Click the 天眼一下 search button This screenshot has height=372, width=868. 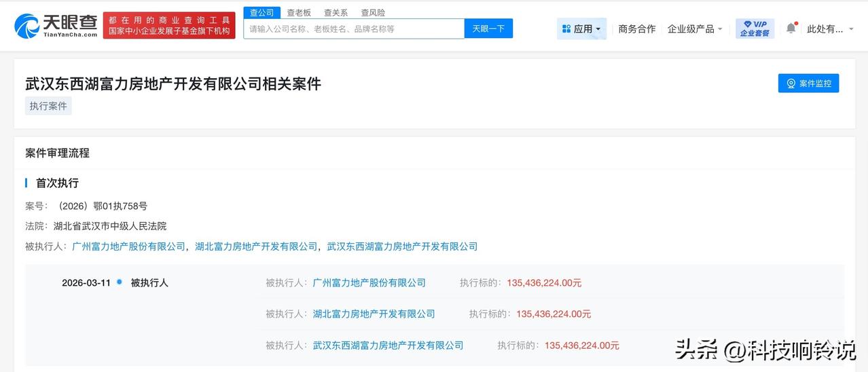coord(488,29)
